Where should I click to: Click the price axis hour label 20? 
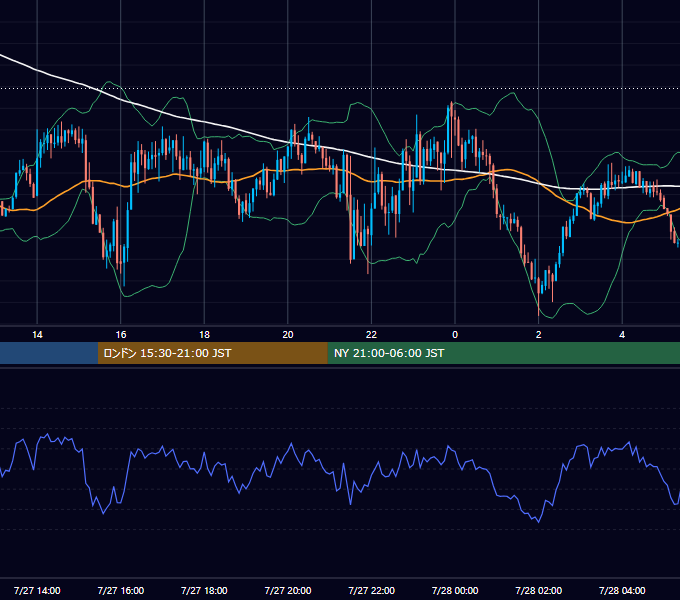point(288,335)
